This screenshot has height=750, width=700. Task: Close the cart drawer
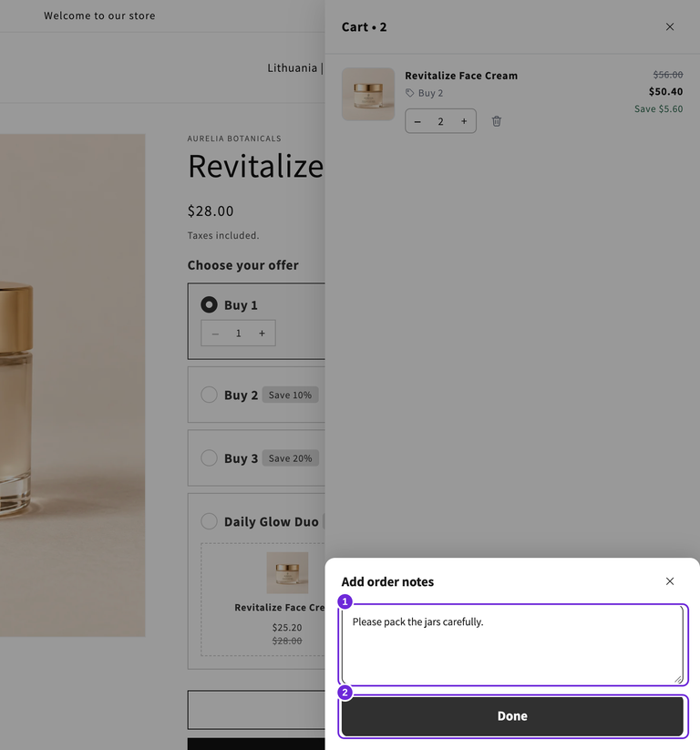point(669,26)
